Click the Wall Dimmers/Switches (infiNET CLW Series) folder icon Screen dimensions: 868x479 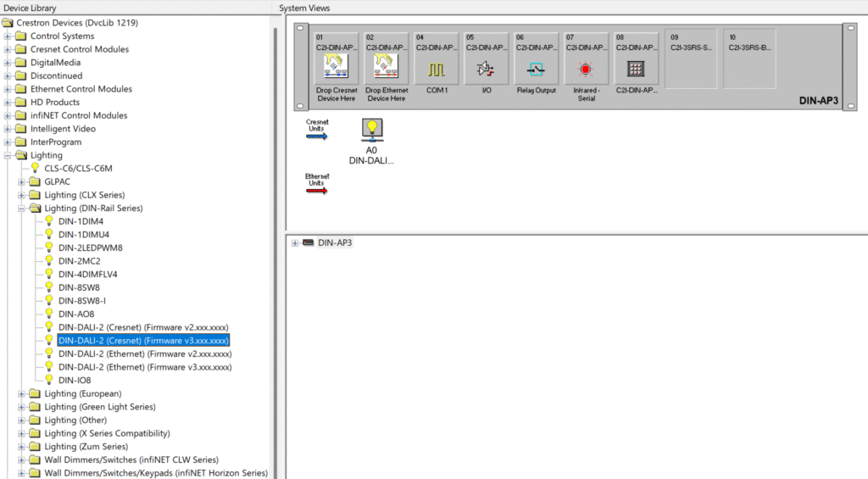(x=35, y=460)
